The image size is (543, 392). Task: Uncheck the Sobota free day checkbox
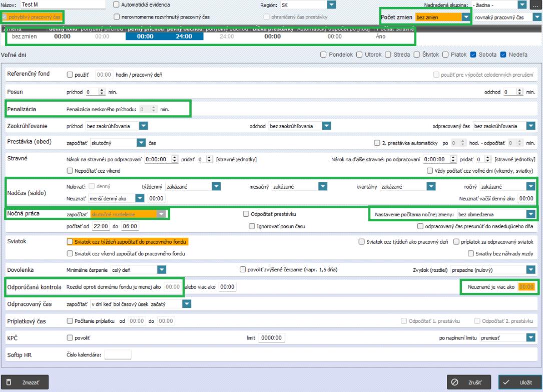pyautogui.click(x=474, y=55)
